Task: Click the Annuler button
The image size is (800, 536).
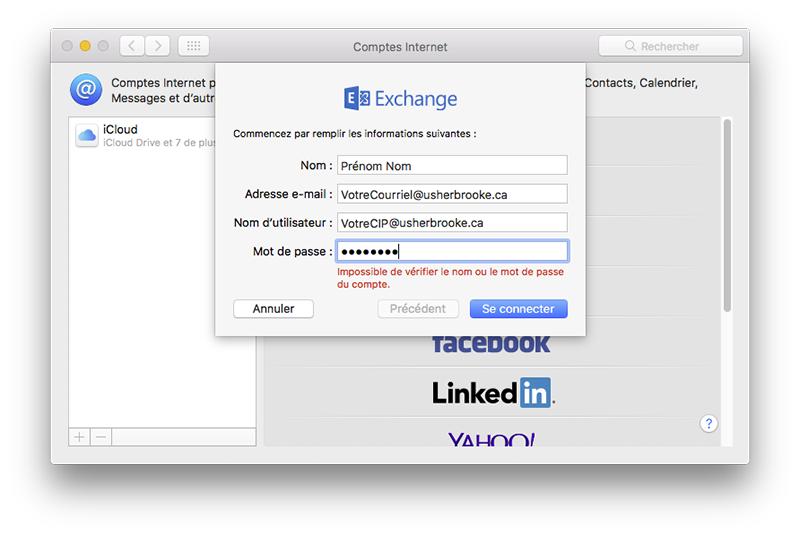Action: (x=273, y=309)
